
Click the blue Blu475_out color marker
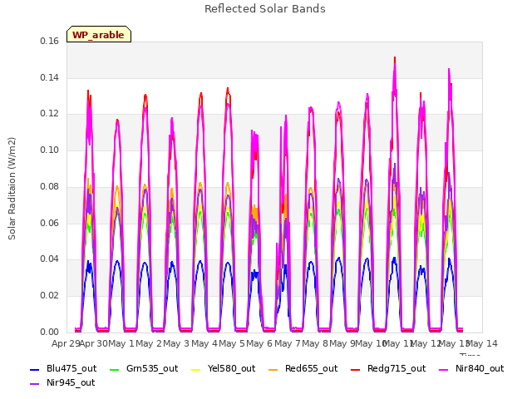point(35,369)
